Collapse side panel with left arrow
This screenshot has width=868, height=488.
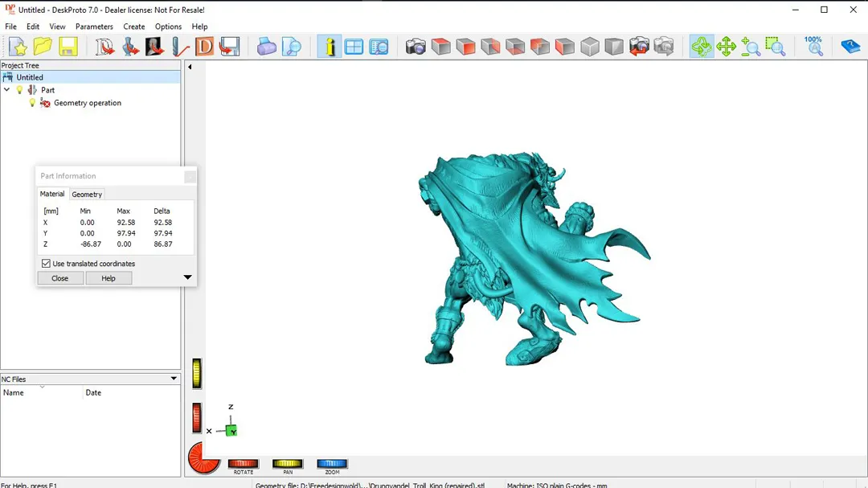(190, 67)
